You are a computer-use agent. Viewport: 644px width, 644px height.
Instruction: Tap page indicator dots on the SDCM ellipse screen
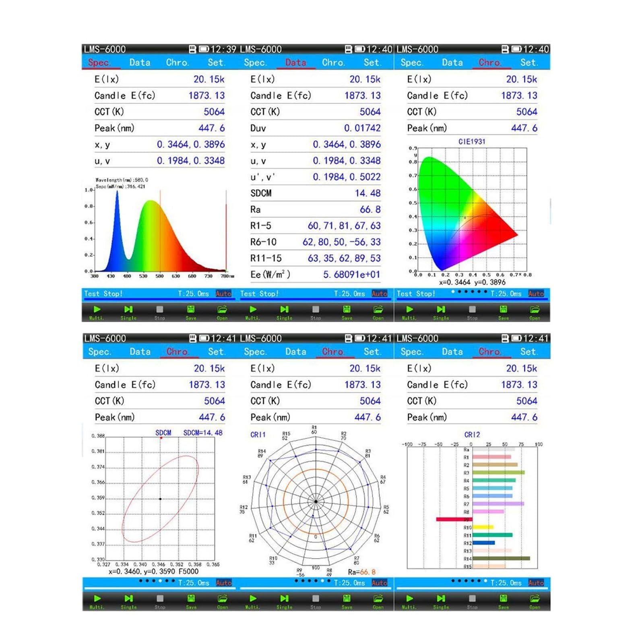pyautogui.click(x=157, y=581)
